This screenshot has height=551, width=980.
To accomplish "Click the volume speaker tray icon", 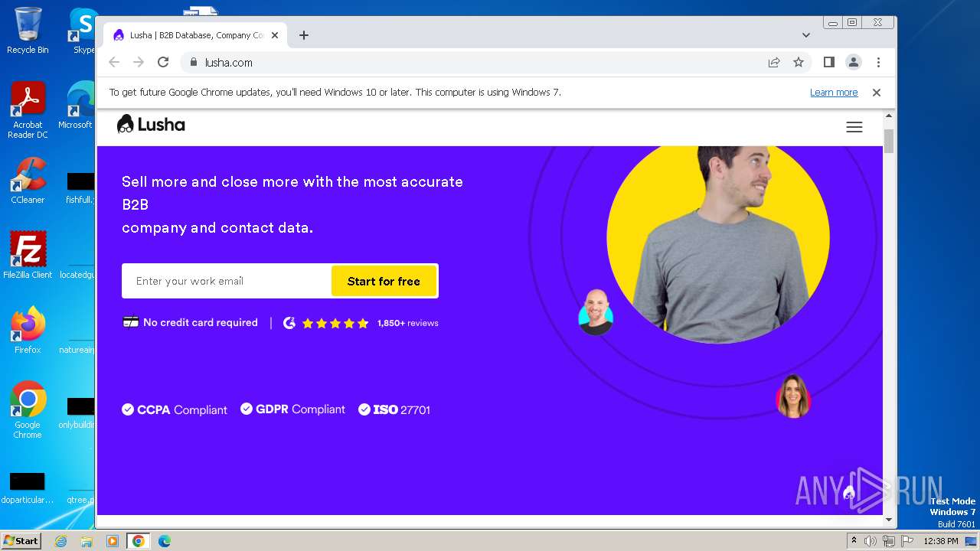I will pyautogui.click(x=871, y=541).
